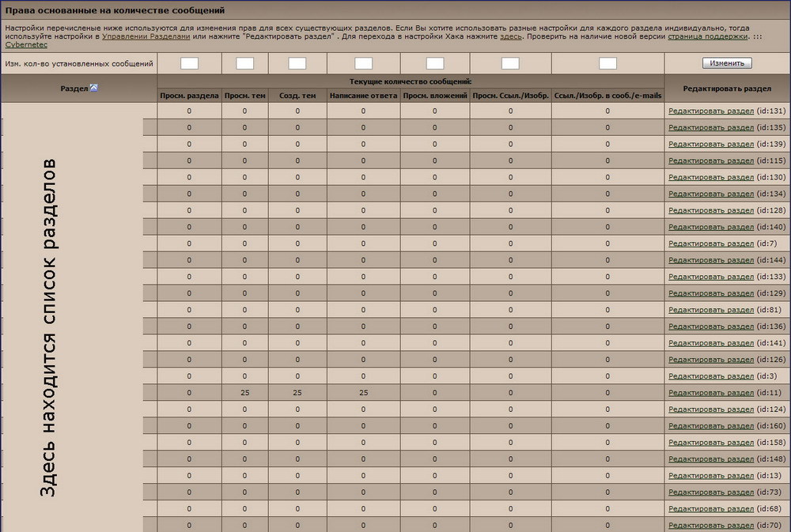Click value 25 under Просм. тем
This screenshot has width=791, height=532.
[244, 393]
